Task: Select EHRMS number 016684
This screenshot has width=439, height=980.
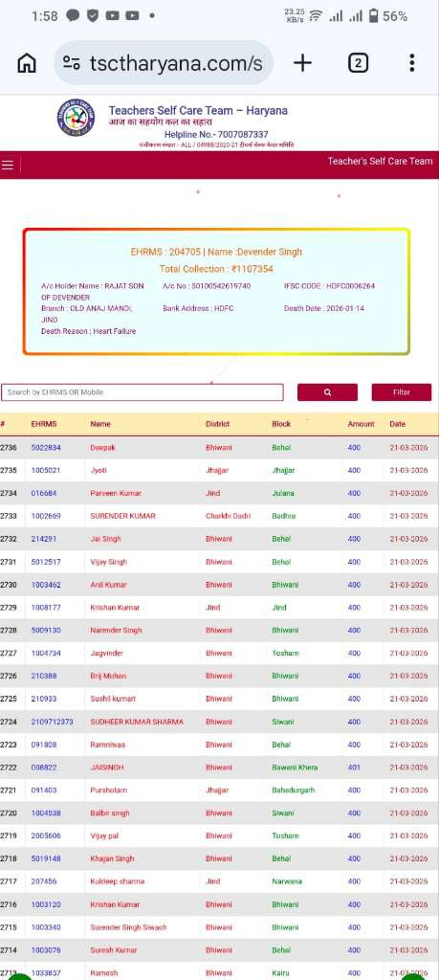Action: pyautogui.click(x=44, y=493)
